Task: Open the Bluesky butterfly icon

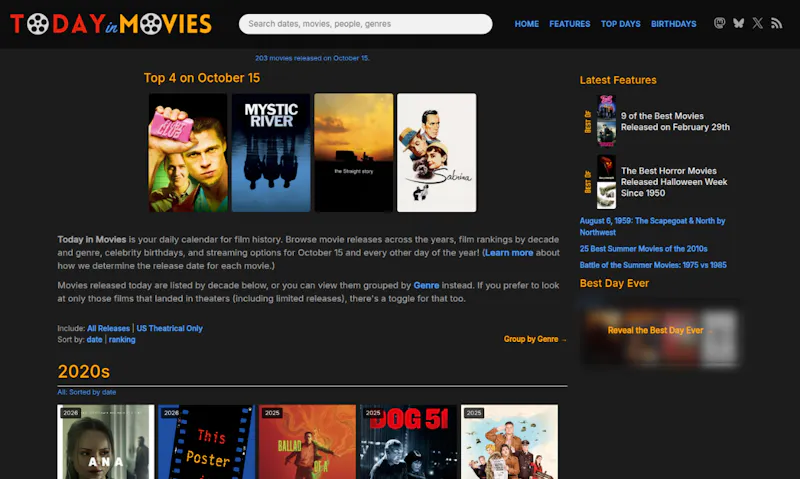Action: [x=738, y=23]
